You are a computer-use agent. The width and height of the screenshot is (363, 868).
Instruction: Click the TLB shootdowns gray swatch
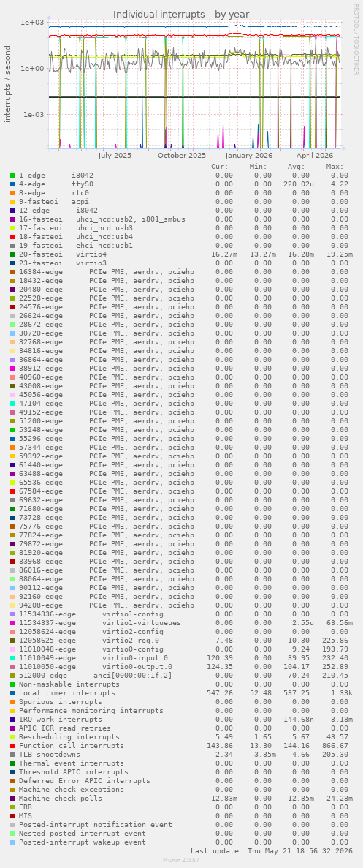[12, 755]
